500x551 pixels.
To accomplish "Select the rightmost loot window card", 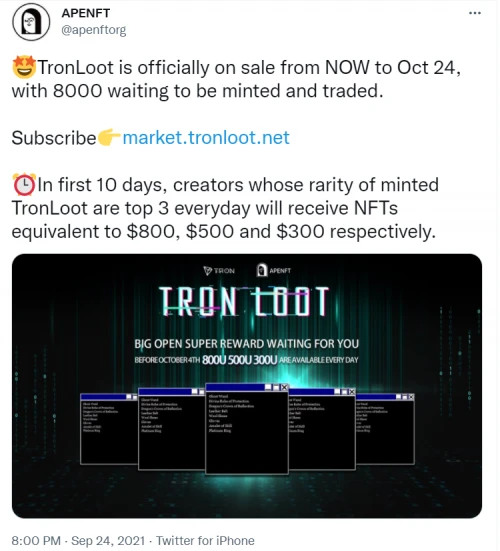I will click(385, 429).
